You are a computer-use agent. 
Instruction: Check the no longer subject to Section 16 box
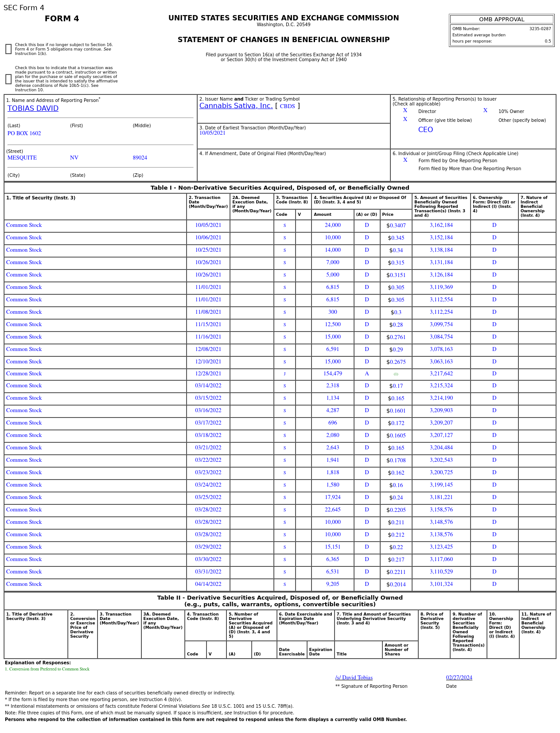(8, 49)
